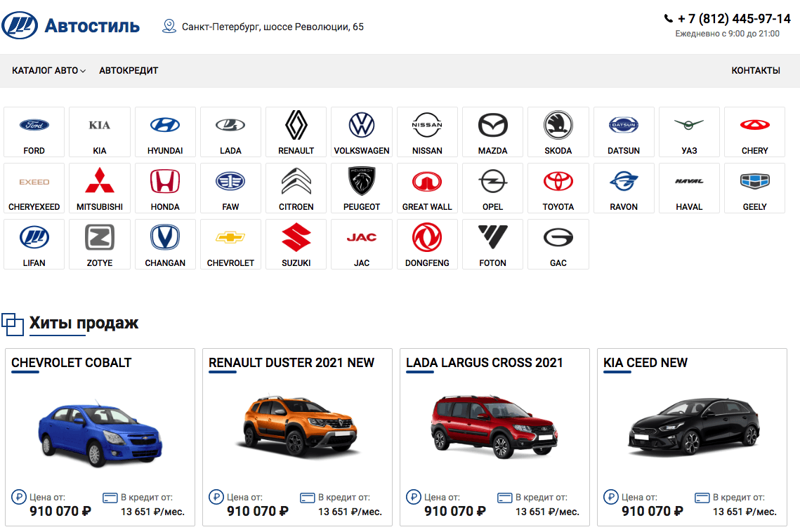Select the Toyota brand logo
This screenshot has height=532, width=800.
(x=558, y=181)
